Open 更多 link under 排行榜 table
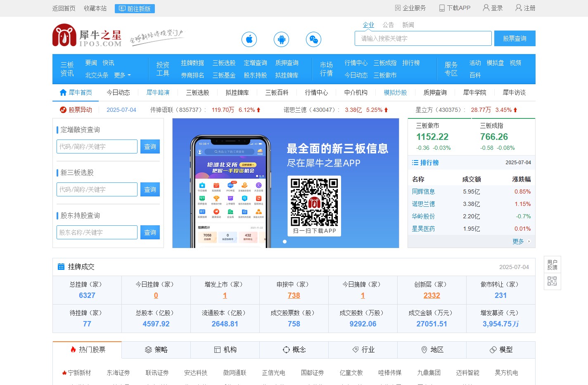Viewport: 588px width, 385px height. [518, 241]
